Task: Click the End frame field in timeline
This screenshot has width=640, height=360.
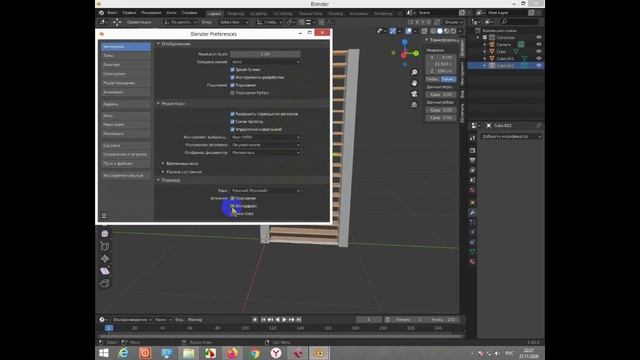Action: point(443,320)
